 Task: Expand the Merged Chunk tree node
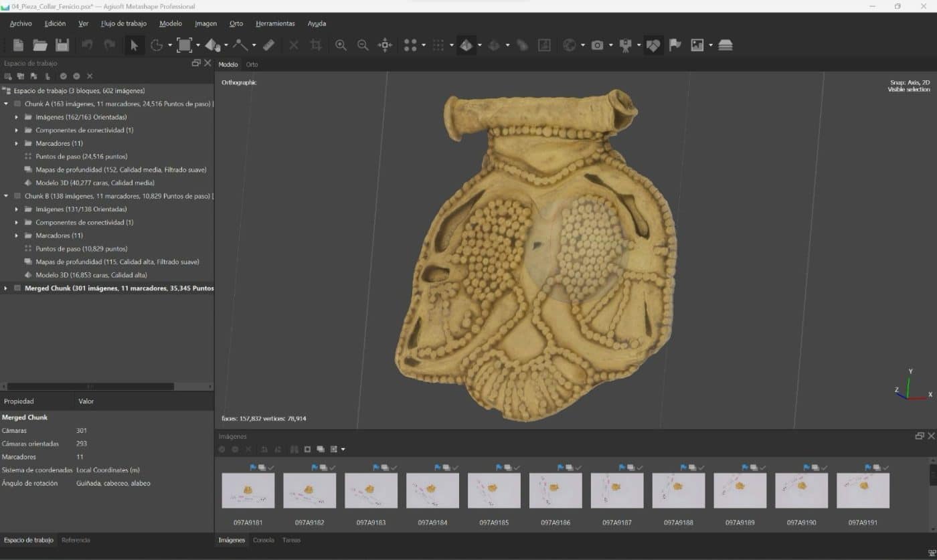(7, 288)
